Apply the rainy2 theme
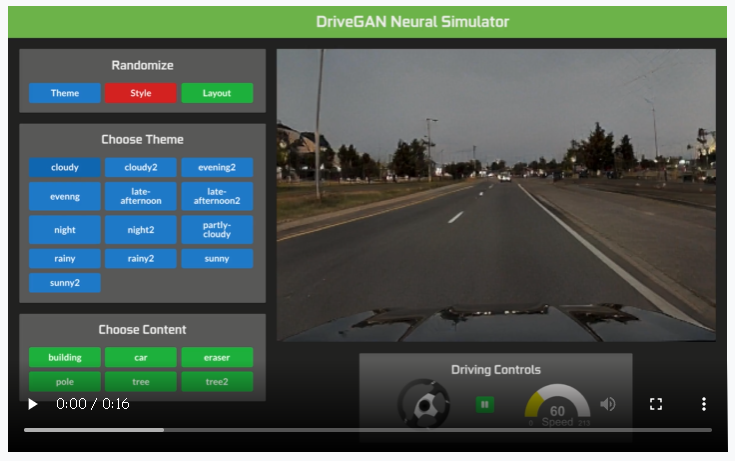 click(x=141, y=258)
